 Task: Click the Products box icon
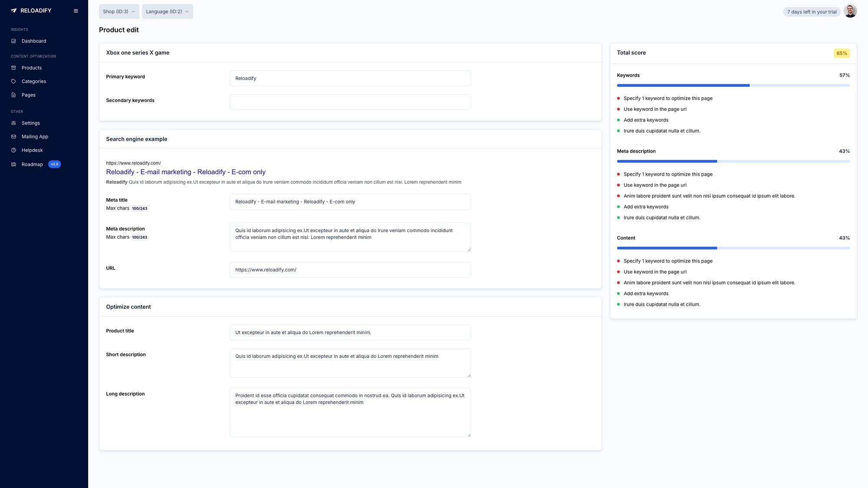click(x=14, y=68)
